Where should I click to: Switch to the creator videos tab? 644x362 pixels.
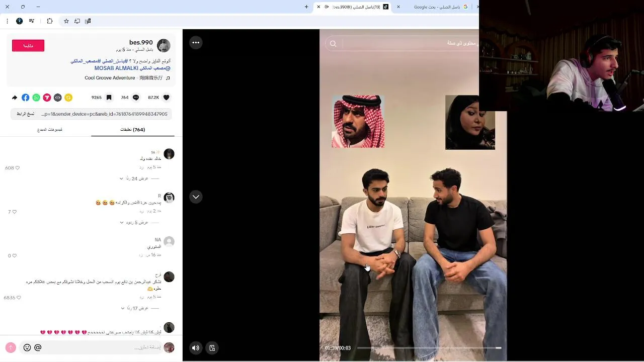pyautogui.click(x=50, y=130)
